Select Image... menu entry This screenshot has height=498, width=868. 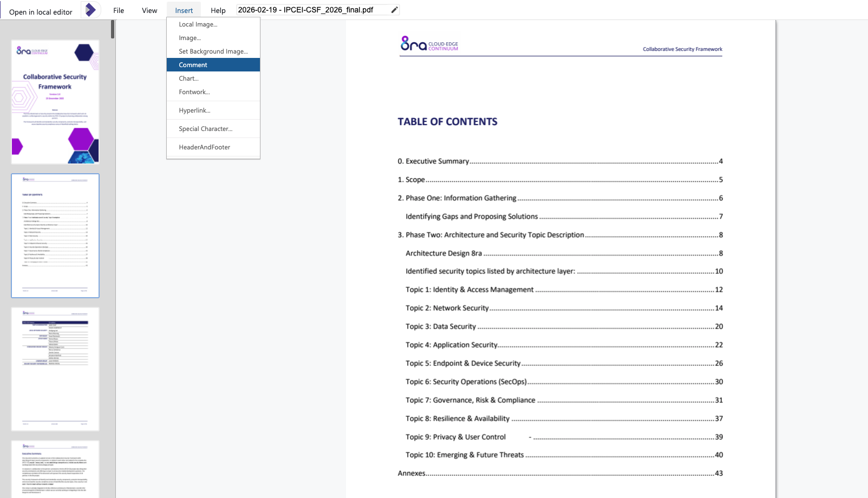click(190, 38)
